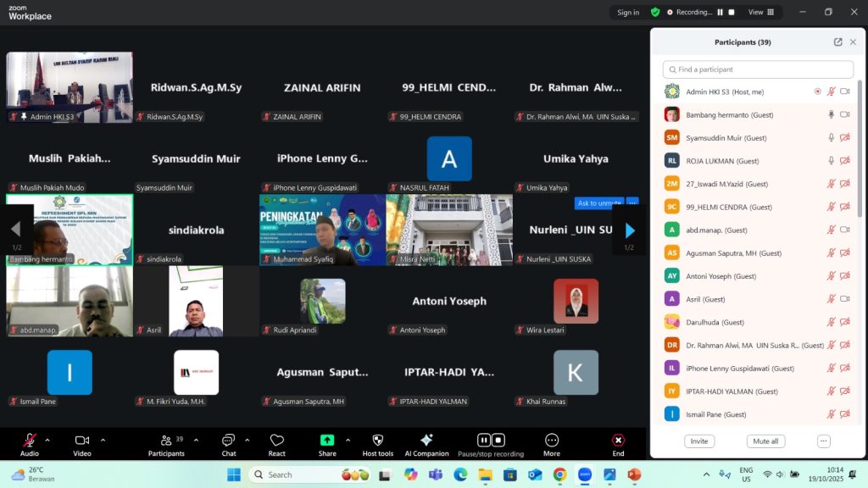Expand the Video options arrow
The width and height of the screenshot is (868, 488).
click(103, 440)
